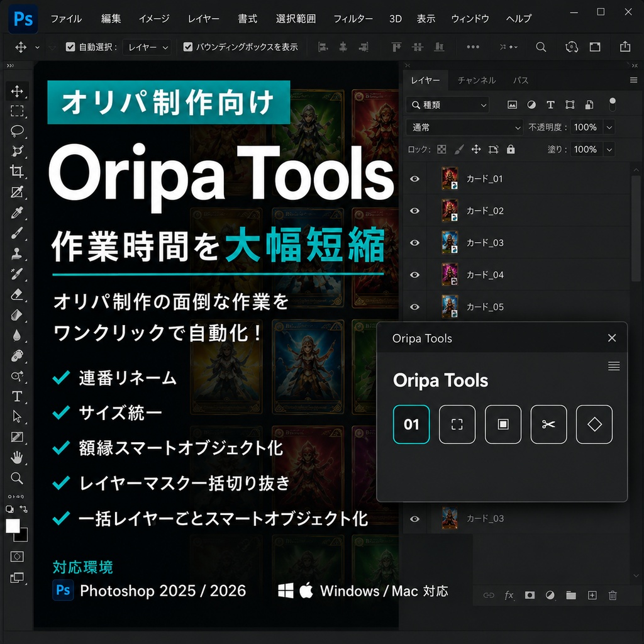Click the background black color swatch

click(x=23, y=536)
